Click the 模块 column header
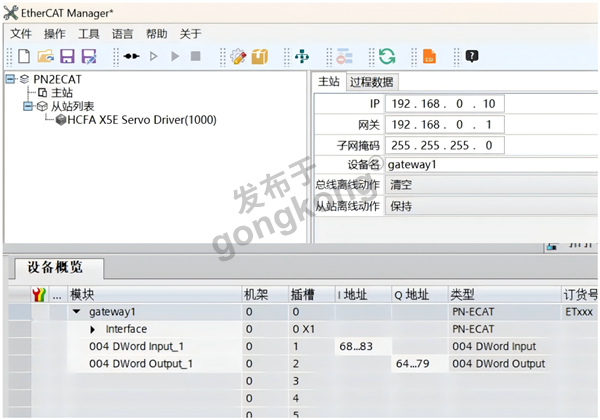Screen dimensions: 600x420 click(155, 295)
